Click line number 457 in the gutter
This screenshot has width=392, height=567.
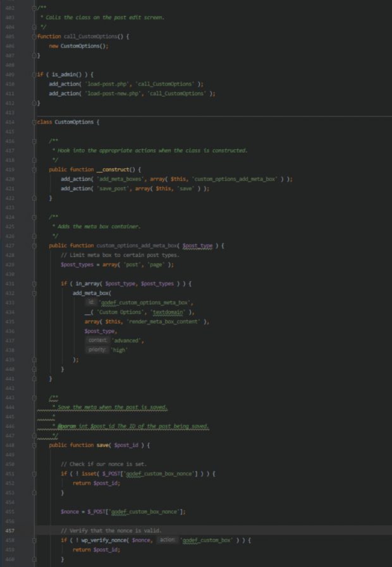point(9,530)
